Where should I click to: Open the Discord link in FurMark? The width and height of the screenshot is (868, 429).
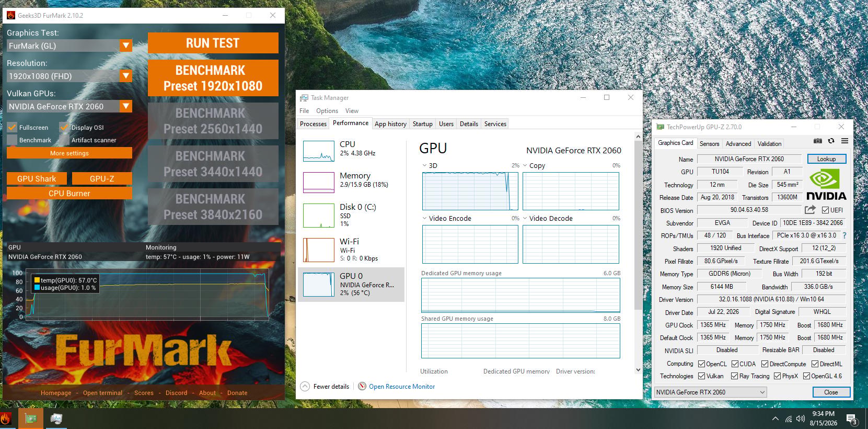point(176,393)
